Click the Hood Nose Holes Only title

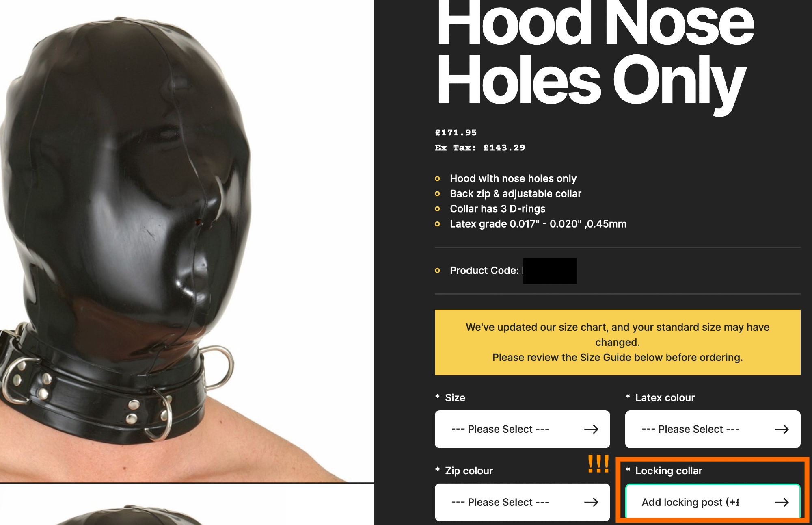tap(595, 53)
